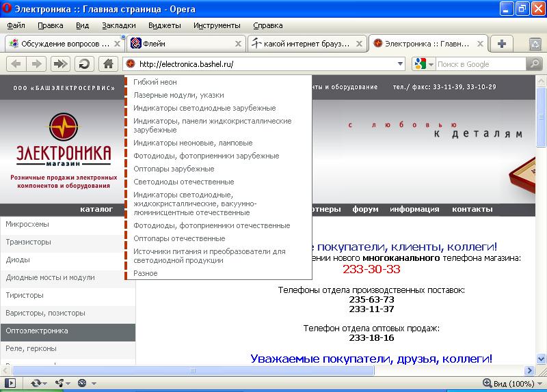Screen dimensions: 547x392
Task: Go to the контакты page
Action: click(472, 209)
